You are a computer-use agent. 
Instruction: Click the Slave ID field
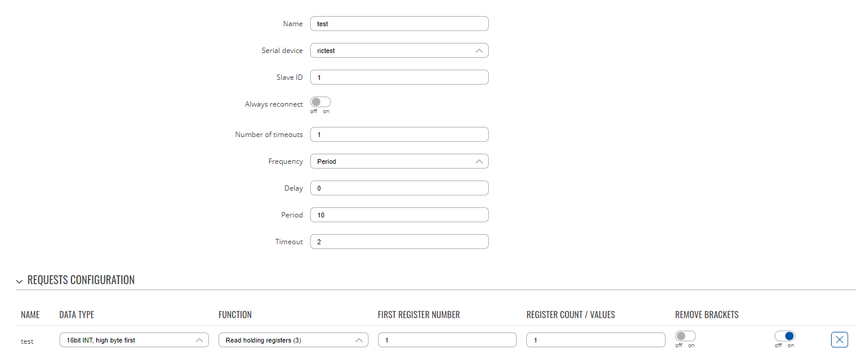[399, 77]
